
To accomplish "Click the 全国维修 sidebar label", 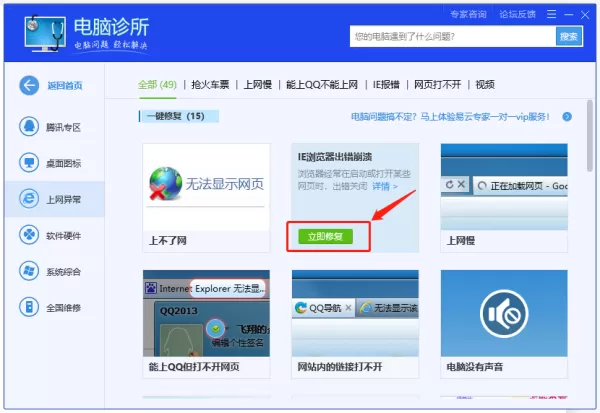I will [x=64, y=308].
